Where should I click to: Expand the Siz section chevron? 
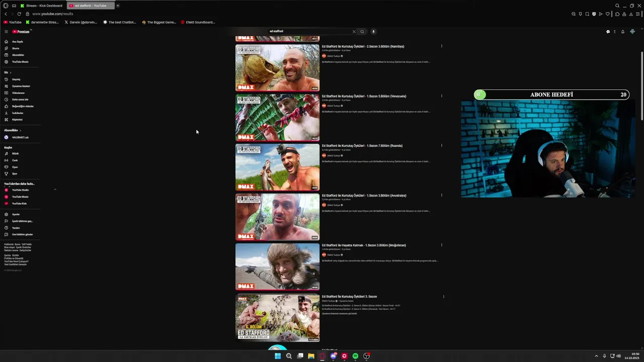click(x=10, y=72)
